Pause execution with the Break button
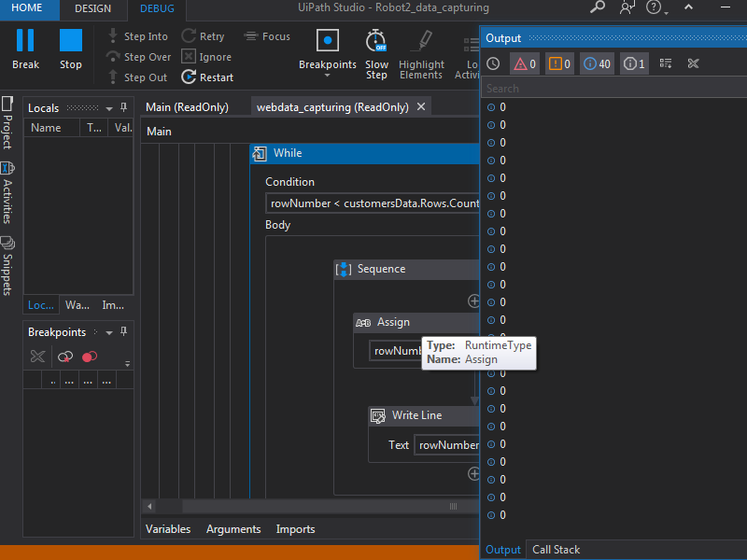747x560 pixels. point(26,49)
